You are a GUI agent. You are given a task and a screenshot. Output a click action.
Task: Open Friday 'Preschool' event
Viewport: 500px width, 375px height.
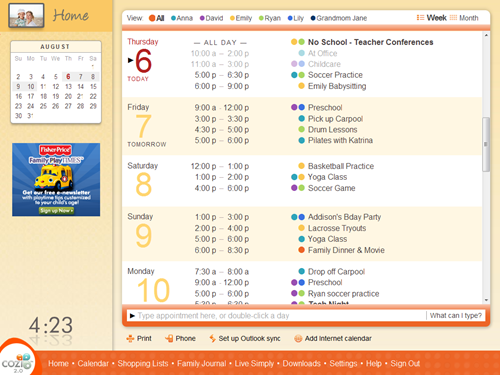[325, 108]
